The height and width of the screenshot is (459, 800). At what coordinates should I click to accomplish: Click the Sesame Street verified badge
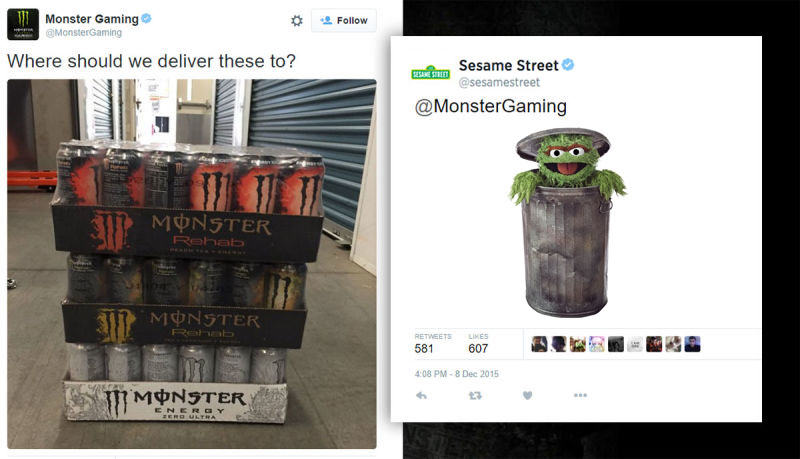568,65
